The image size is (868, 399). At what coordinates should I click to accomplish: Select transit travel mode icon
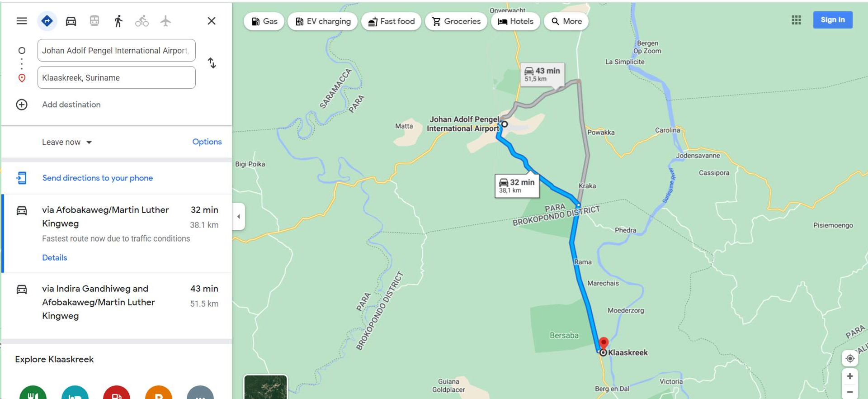point(94,21)
